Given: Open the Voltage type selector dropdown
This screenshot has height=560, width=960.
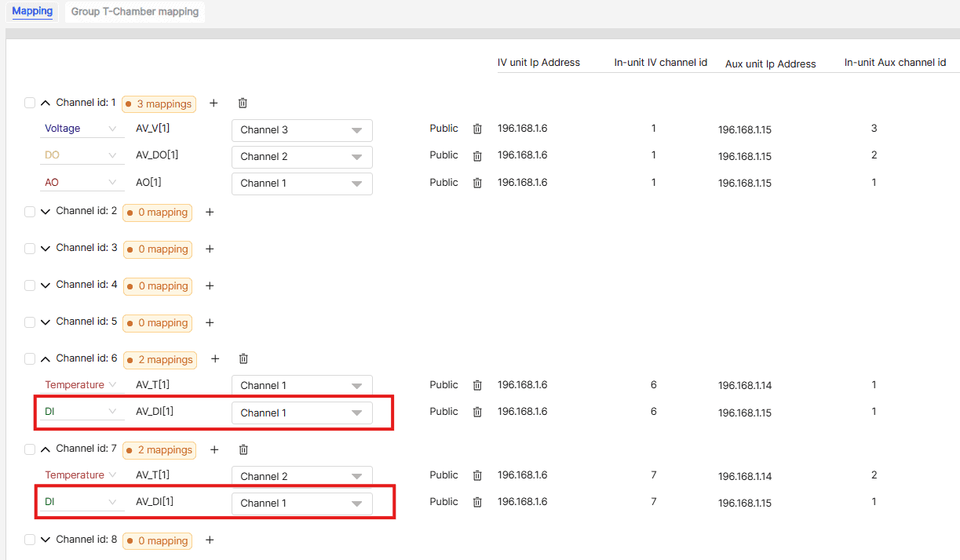Looking at the screenshot, I should pos(82,128).
